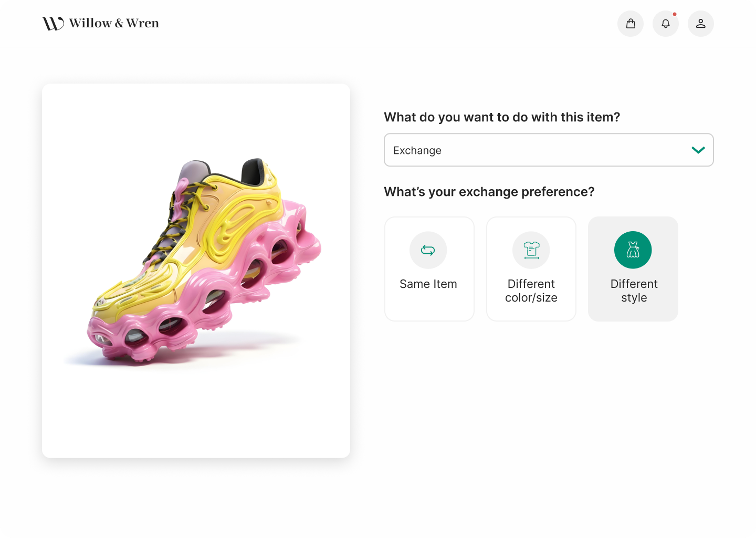Click the Different color/size label text
The width and height of the screenshot is (756, 538).
click(531, 291)
